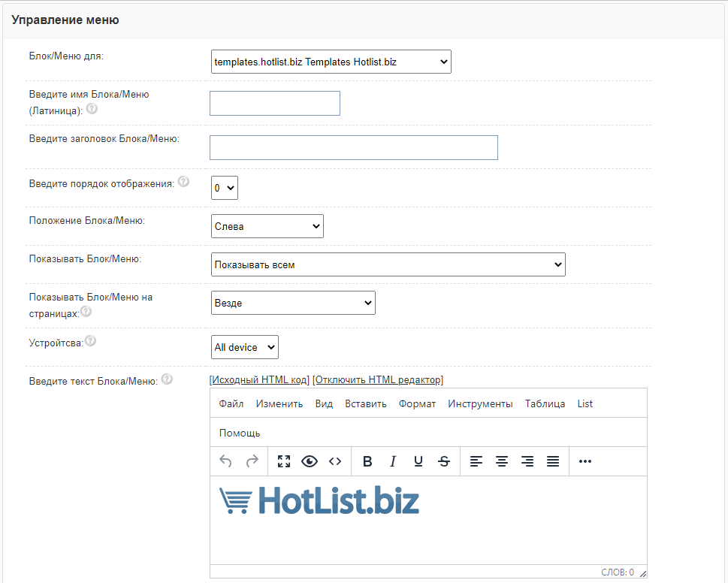728x583 pixels.
Task: Open the All device dropdown
Action: coord(244,347)
